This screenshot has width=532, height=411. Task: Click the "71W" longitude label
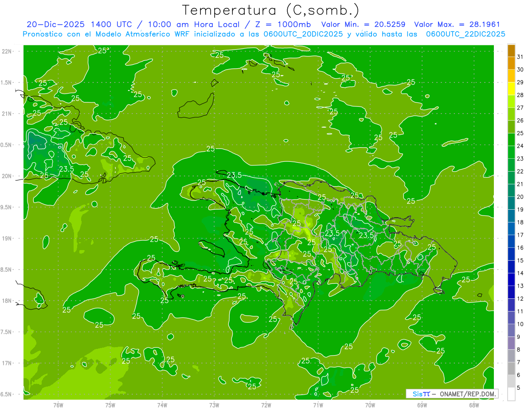click(x=318, y=405)
